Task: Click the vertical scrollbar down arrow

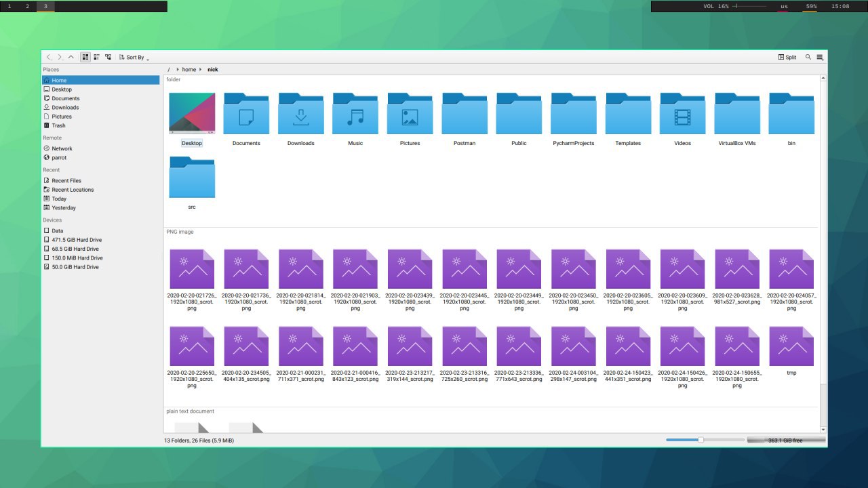Action: [824, 430]
